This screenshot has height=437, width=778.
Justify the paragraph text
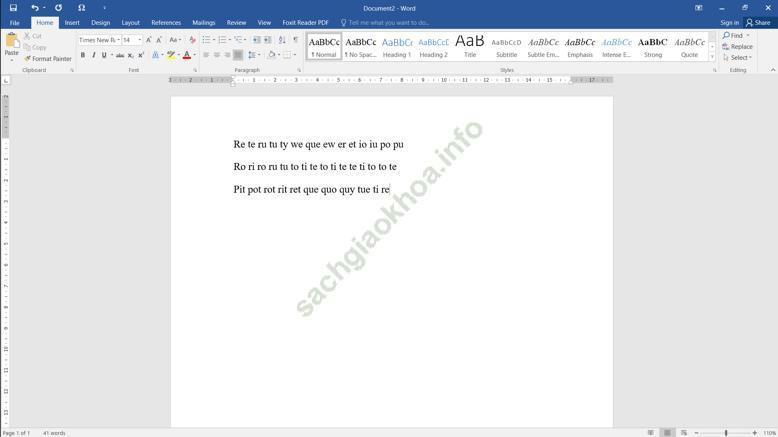[238, 55]
